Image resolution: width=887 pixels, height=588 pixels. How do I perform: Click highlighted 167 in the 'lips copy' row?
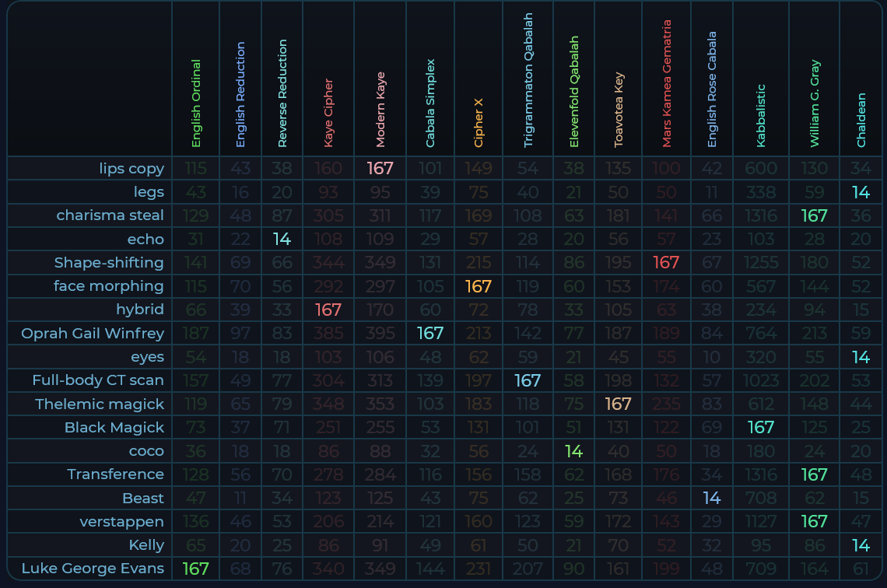pos(380,168)
